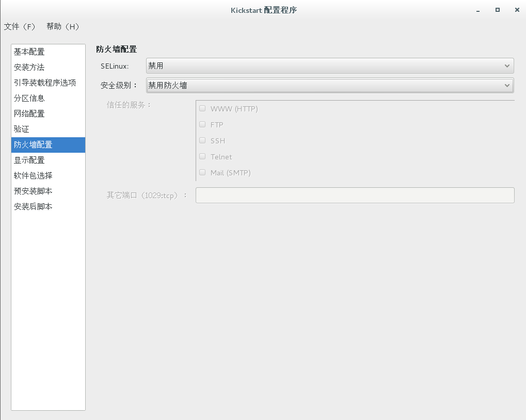Screen dimensions: 526x420
Task: Maximize the Kickstart window
Action: [498, 10]
